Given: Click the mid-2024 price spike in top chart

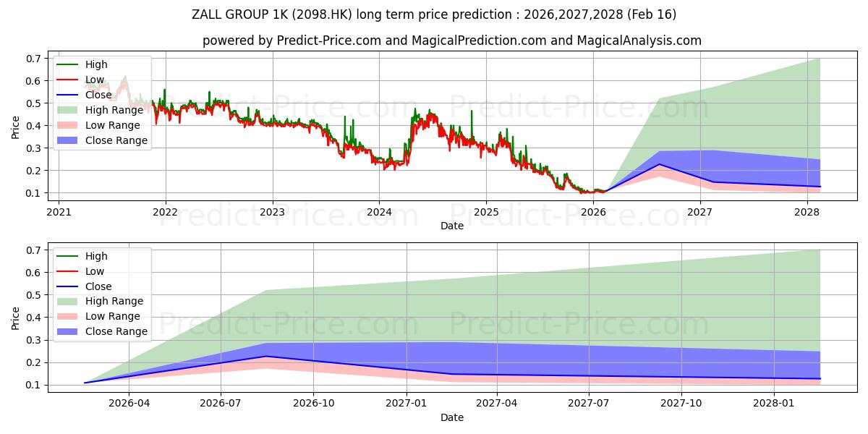Looking at the screenshot, I should coord(415,110).
